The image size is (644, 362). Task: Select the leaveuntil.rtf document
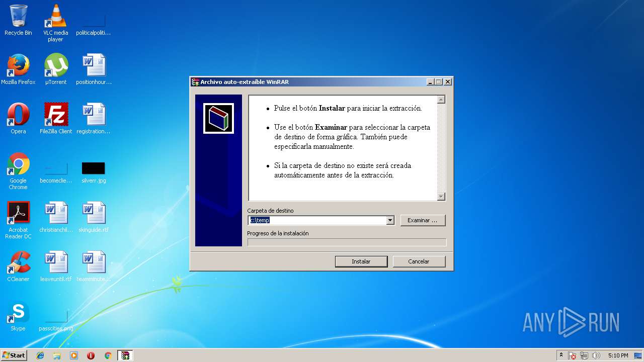pos(56,266)
